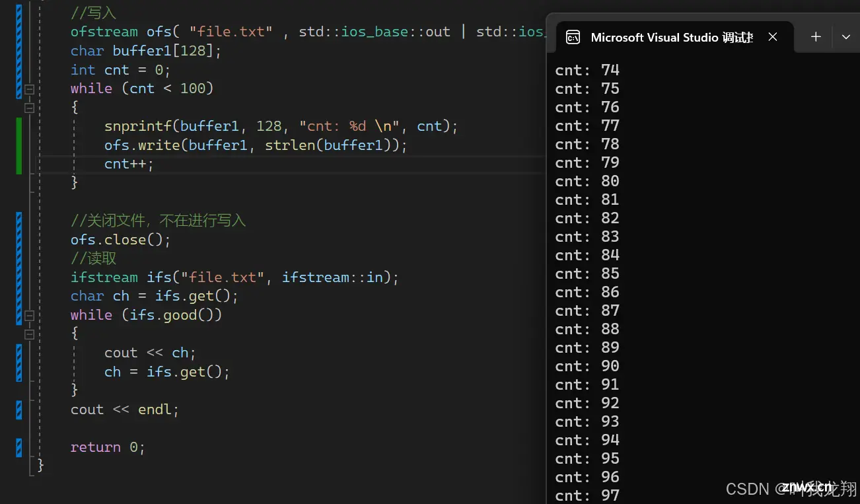The height and width of the screenshot is (504, 860).
Task: Click console output line cnt: 92
Action: pos(587,403)
